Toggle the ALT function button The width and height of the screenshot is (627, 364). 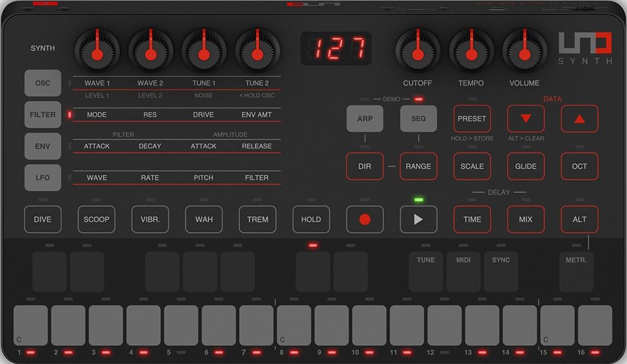coord(579,219)
